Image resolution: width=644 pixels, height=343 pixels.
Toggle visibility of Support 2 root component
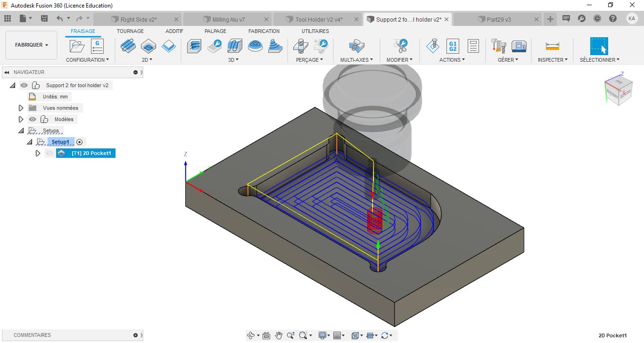[24, 85]
